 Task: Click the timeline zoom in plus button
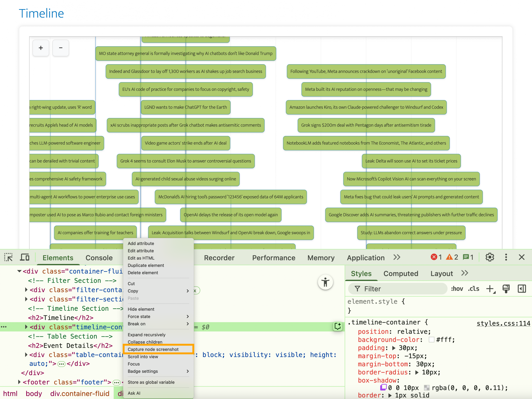(x=41, y=48)
